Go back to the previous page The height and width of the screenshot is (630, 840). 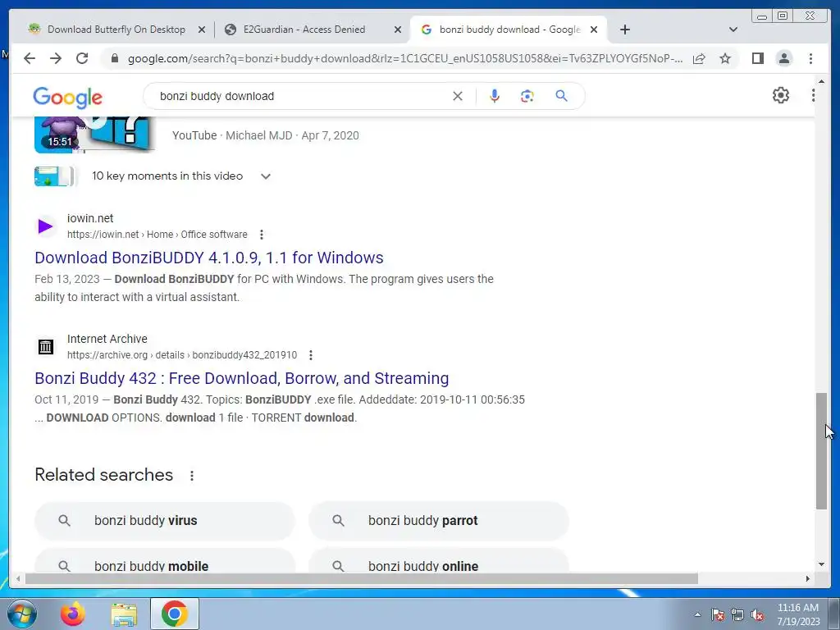click(30, 58)
